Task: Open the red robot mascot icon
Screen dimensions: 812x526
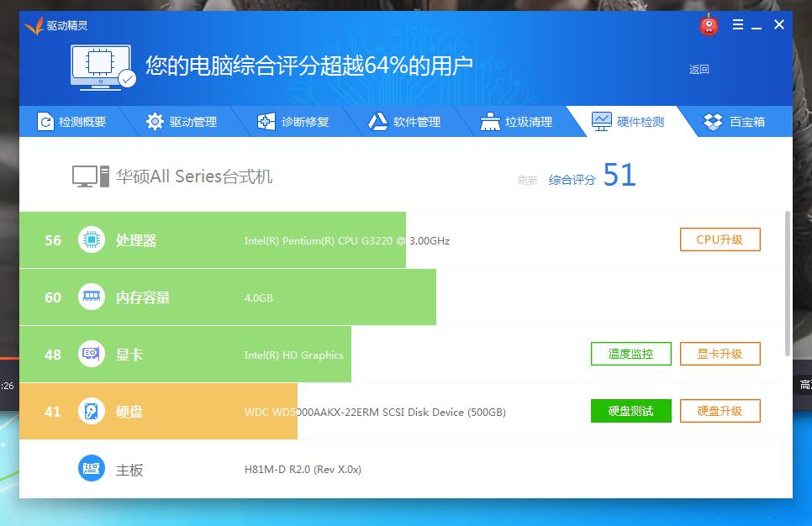Action: [x=709, y=25]
